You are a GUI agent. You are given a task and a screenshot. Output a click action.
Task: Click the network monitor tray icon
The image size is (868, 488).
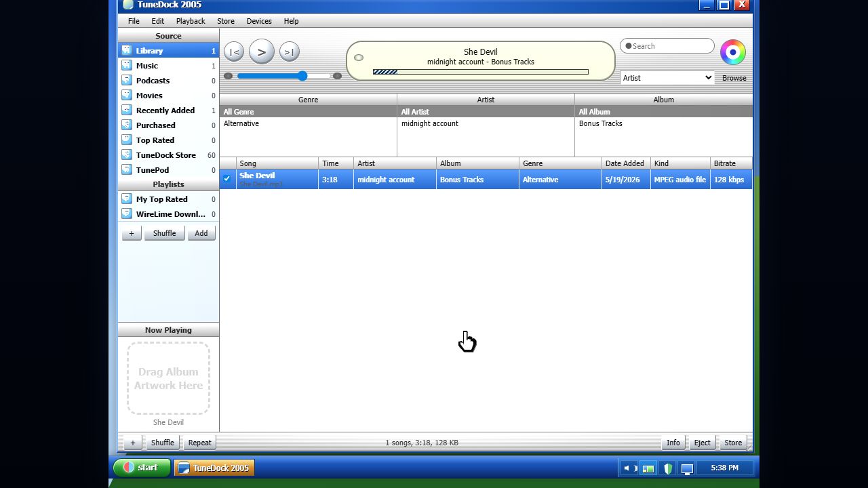(687, 468)
